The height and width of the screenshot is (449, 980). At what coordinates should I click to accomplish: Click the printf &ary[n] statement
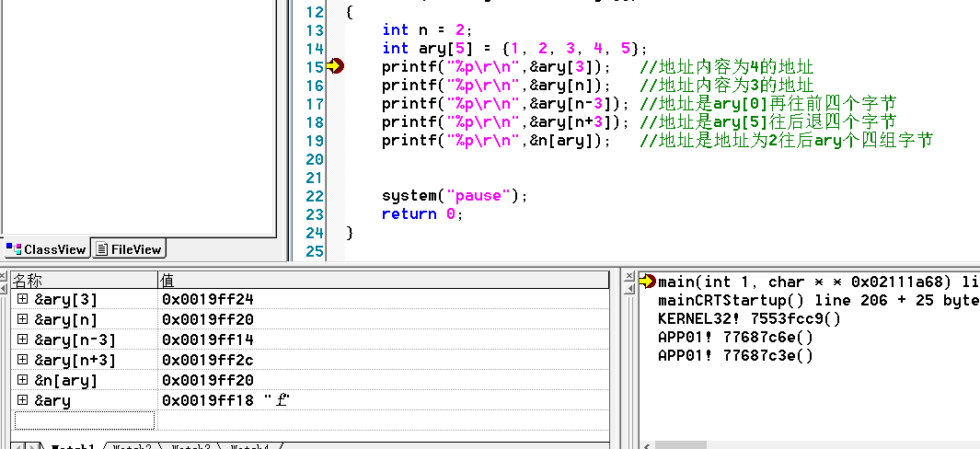pyautogui.click(x=496, y=85)
